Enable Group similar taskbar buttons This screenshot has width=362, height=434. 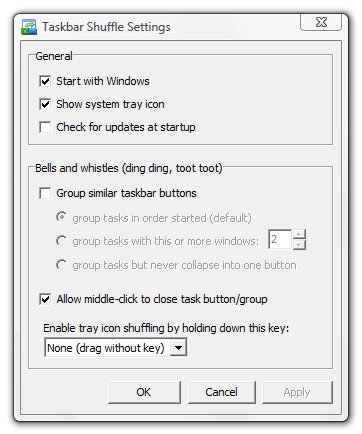[45, 193]
